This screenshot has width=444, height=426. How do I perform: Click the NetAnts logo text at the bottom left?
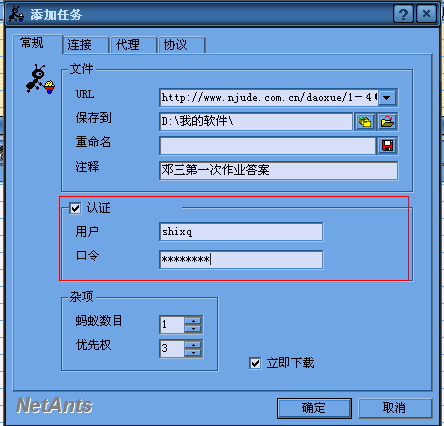[54, 406]
